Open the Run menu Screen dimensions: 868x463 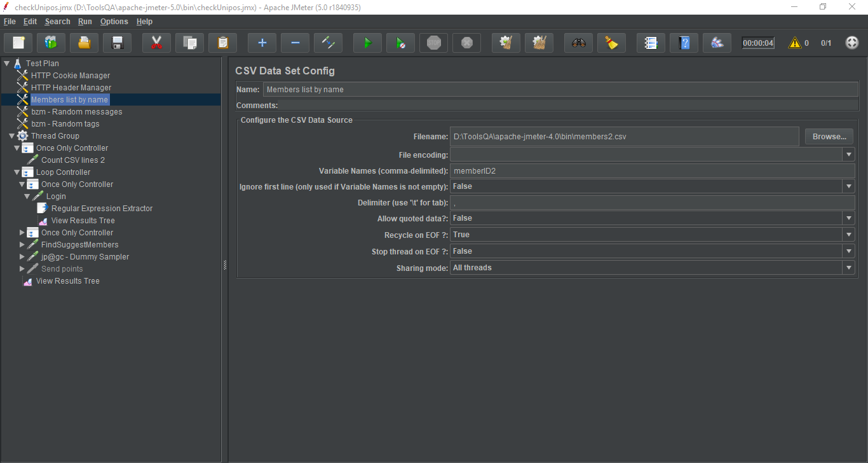[x=85, y=22]
